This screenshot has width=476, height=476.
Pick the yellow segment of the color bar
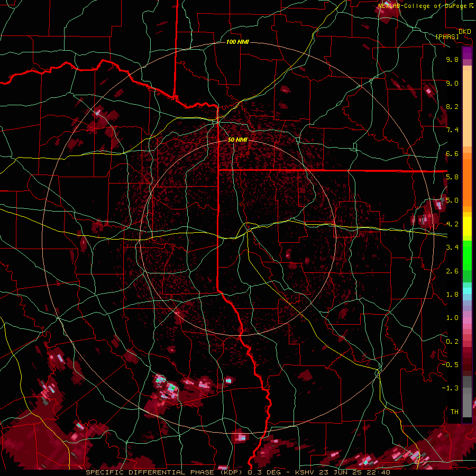tap(467, 226)
